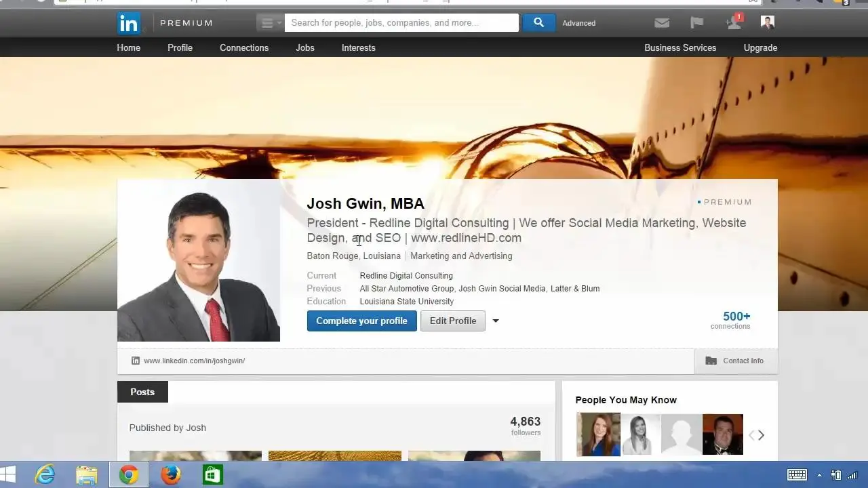868x488 pixels.
Task: Click Edit Profile button
Action: coord(453,321)
